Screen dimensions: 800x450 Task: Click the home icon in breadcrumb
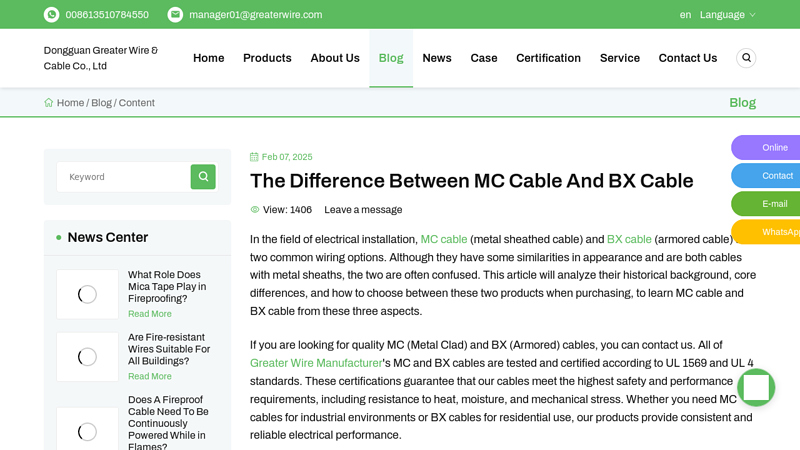click(48, 103)
